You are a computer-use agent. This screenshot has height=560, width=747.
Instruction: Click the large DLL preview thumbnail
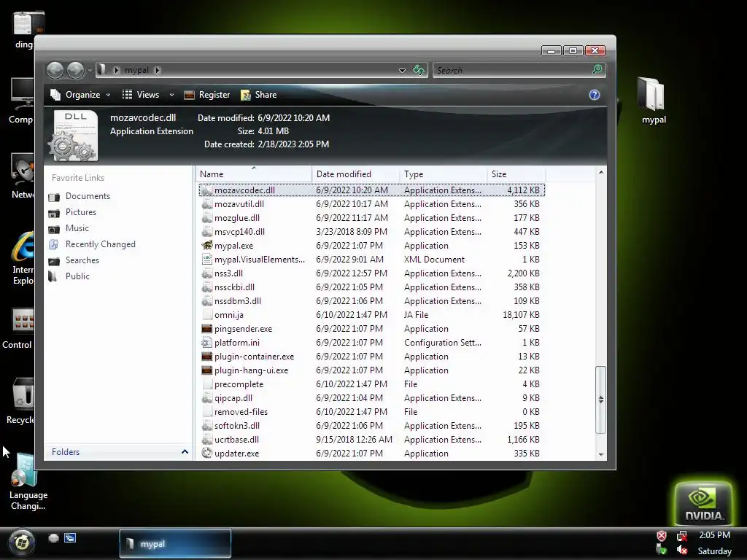[x=74, y=135]
